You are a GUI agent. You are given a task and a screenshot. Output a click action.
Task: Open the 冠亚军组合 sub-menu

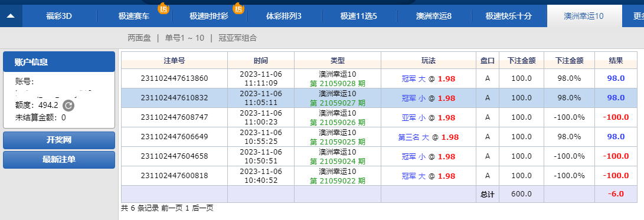[238, 38]
